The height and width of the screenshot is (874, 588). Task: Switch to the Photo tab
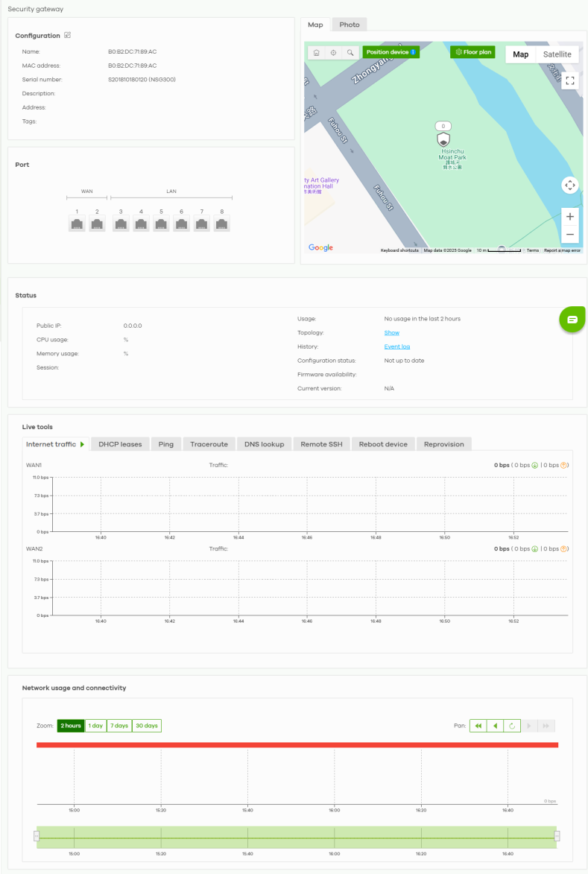coord(349,25)
